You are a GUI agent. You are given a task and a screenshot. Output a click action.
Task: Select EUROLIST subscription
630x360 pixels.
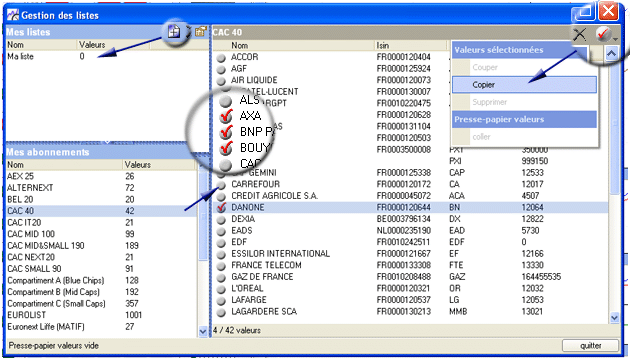pyautogui.click(x=101, y=315)
